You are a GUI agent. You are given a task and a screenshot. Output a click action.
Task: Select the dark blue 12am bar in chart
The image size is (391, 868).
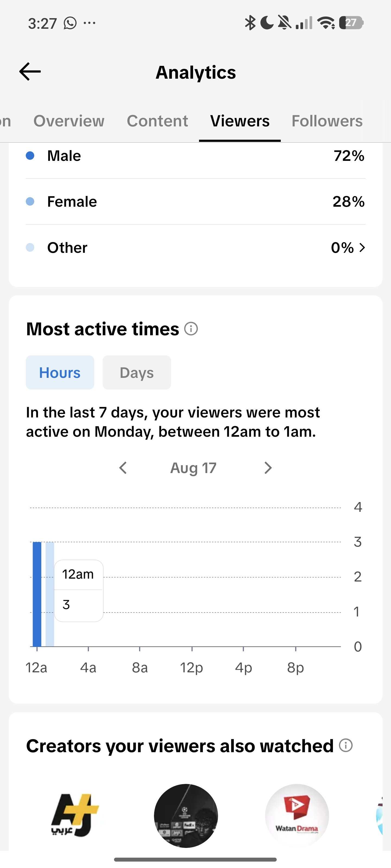[37, 594]
